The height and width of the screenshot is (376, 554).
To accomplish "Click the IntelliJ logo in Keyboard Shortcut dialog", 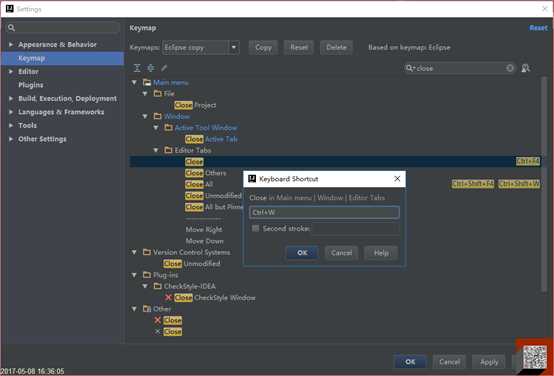I will (x=252, y=178).
